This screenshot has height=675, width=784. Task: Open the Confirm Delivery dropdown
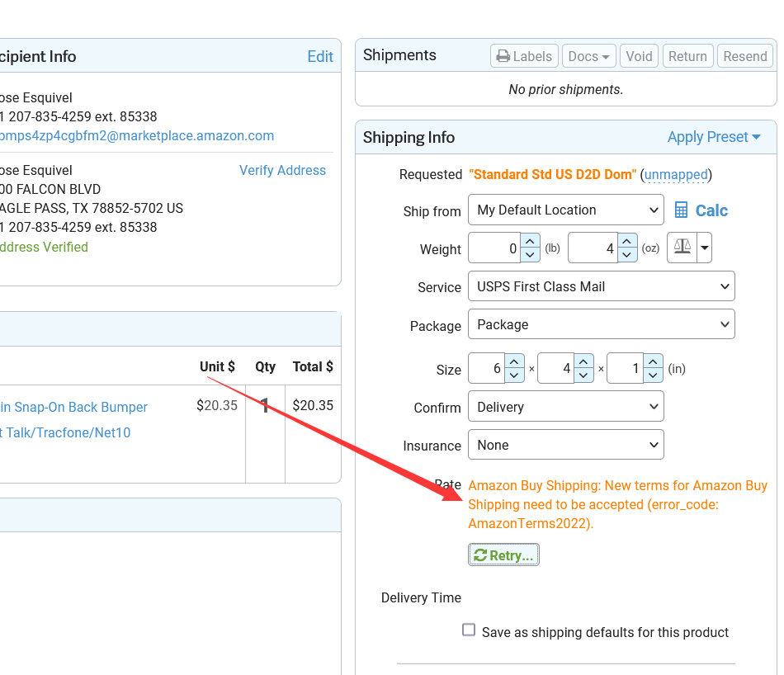coord(565,407)
